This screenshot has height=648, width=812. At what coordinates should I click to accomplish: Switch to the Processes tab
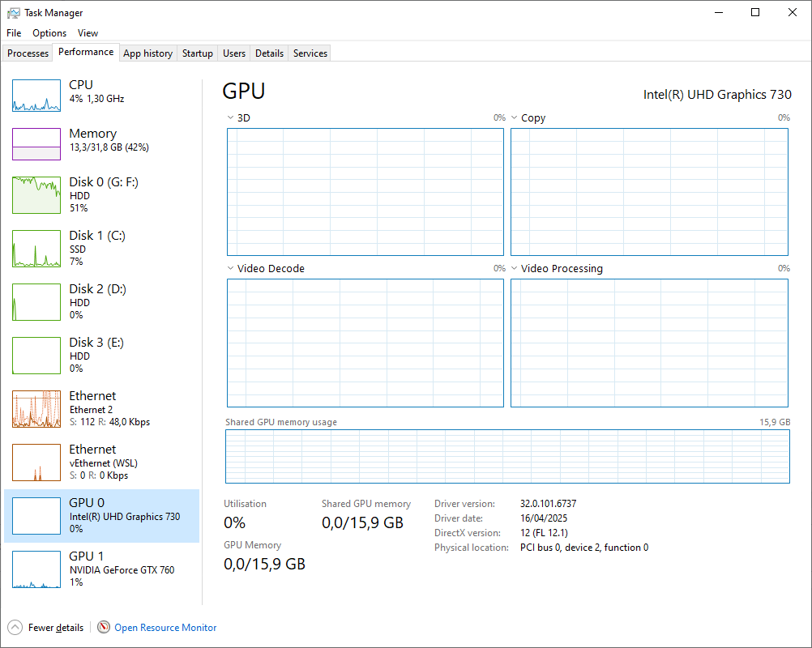28,53
